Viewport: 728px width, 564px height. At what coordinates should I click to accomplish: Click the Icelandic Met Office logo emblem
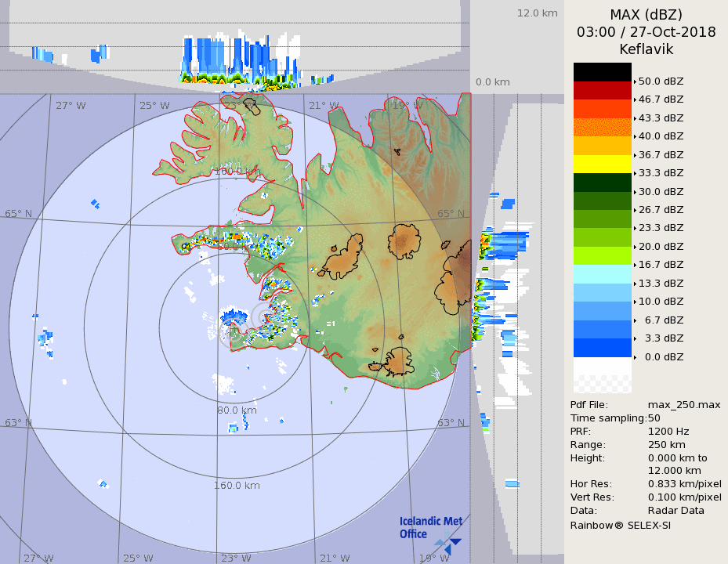(x=449, y=541)
